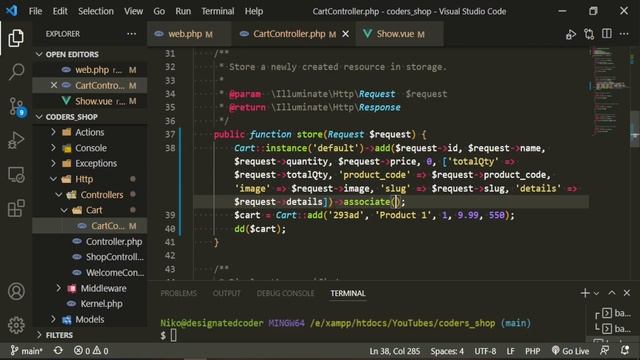Viewport: 640px width, 360px height.
Task: Change indentation via Spaces: 4
Action: click(447, 351)
